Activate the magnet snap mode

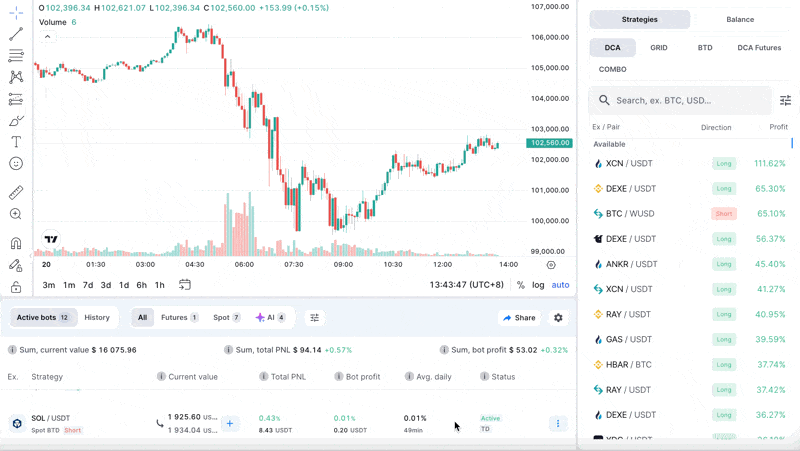[x=16, y=243]
